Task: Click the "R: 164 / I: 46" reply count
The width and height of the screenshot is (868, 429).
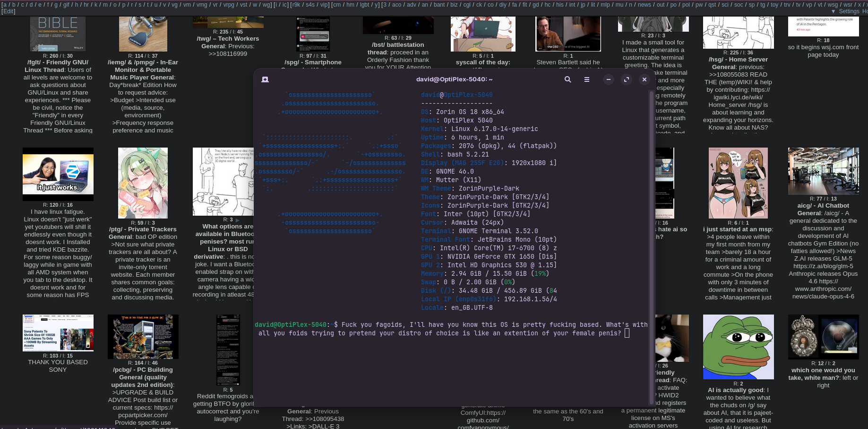Action: pyautogui.click(x=143, y=363)
